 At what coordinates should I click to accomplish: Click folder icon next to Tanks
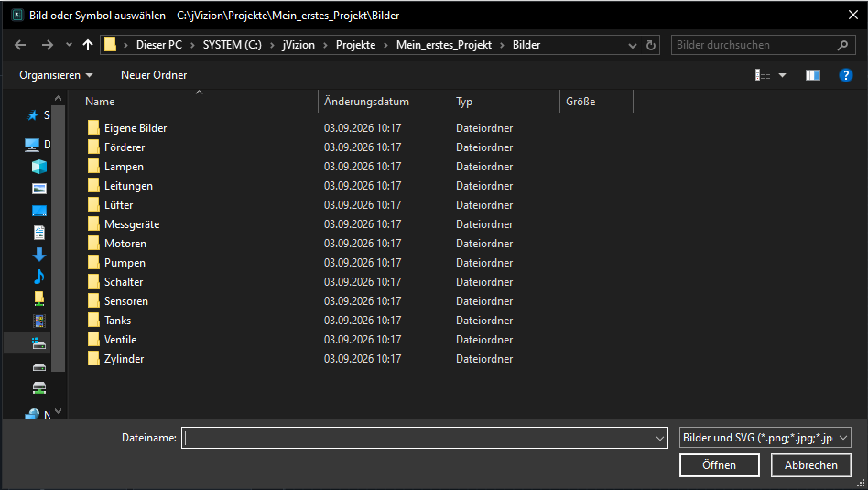[93, 320]
